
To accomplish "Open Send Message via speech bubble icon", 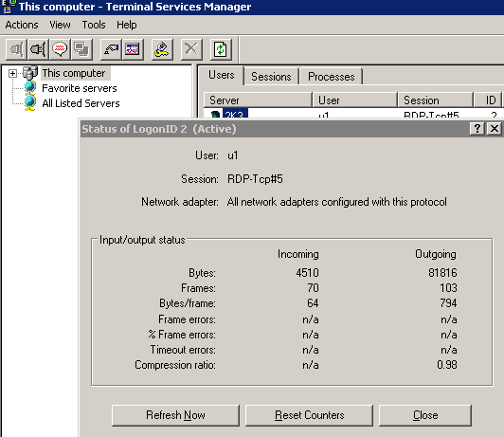I will [x=60, y=49].
